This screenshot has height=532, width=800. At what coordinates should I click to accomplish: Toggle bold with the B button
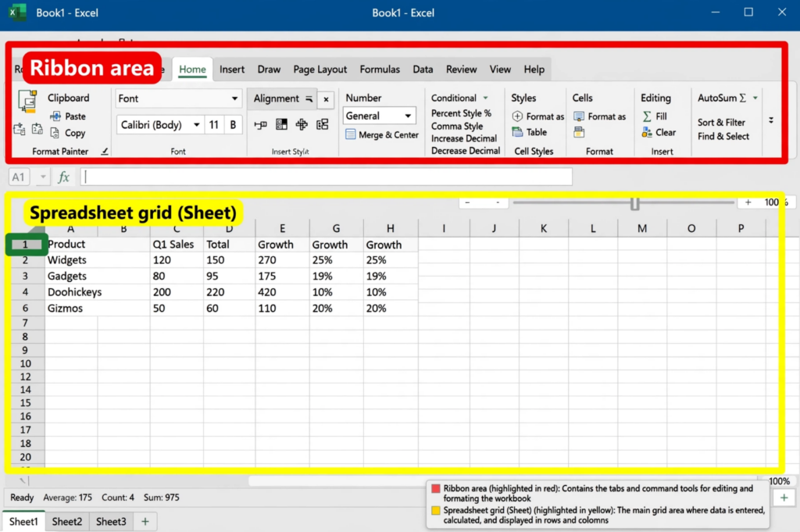coord(233,124)
